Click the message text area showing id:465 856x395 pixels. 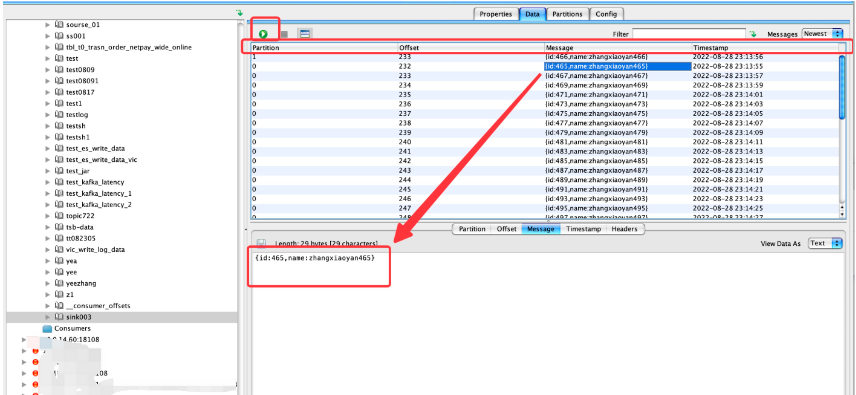314,258
